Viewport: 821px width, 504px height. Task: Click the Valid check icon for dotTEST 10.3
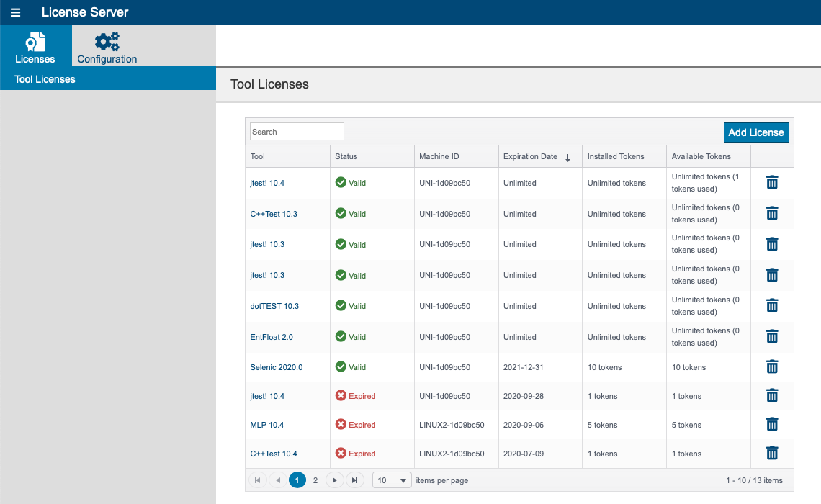pyautogui.click(x=341, y=306)
